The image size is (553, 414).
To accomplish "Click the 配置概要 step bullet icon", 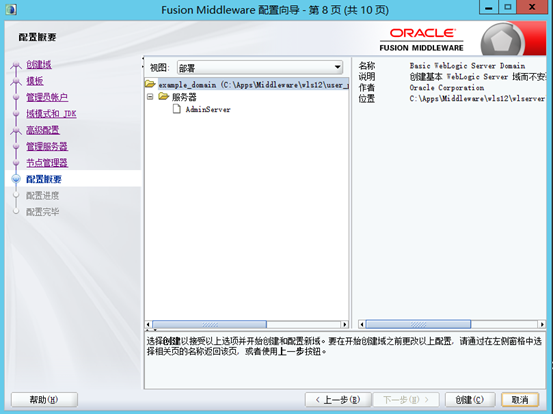I will point(16,179).
